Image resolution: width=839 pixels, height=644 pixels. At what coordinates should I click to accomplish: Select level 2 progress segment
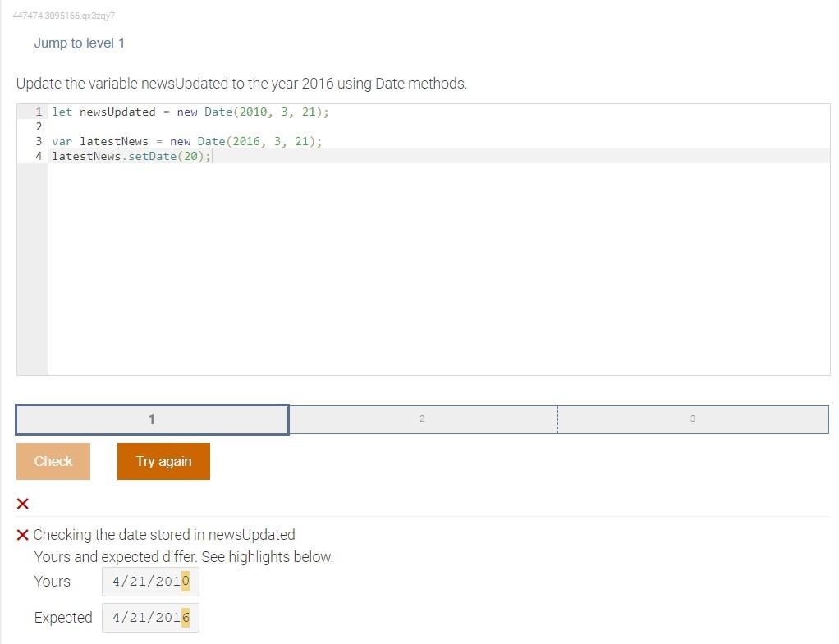[x=423, y=419]
